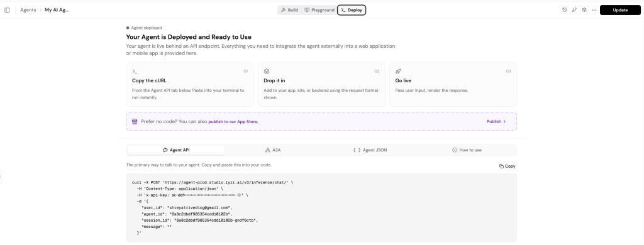
Task: Select the Agent API tab
Action: coord(176,150)
